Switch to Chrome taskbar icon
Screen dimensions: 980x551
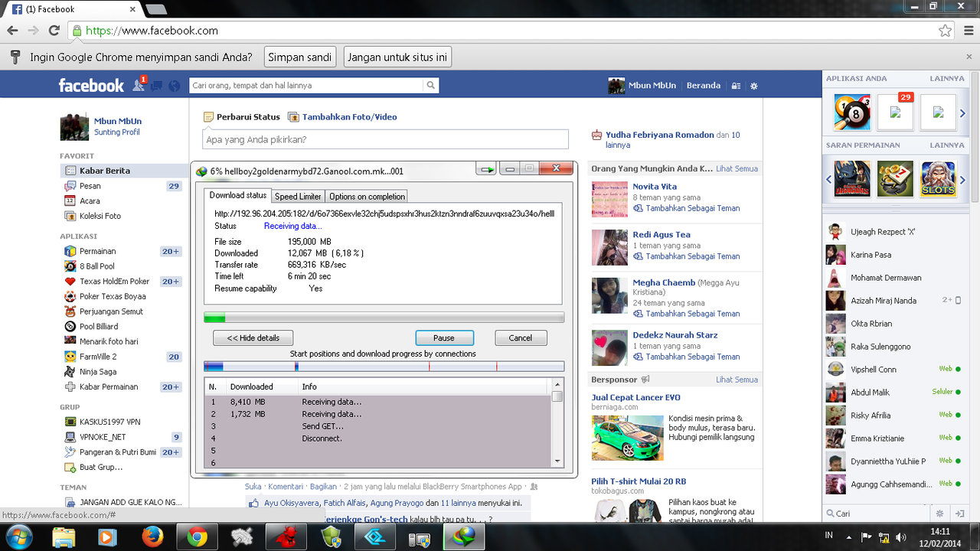tap(198, 537)
